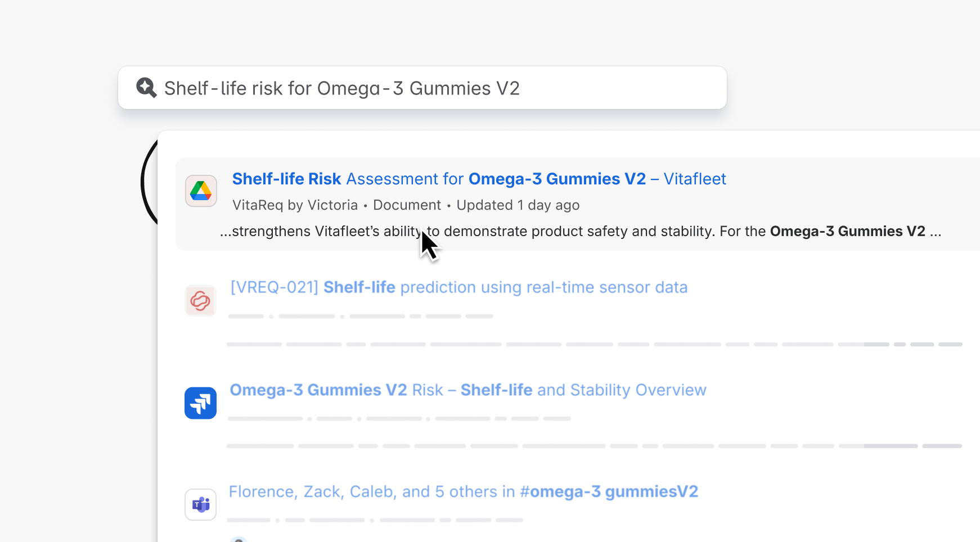Click the Microsoft Teams icon
Viewport: 980px width, 542px height.
click(201, 504)
